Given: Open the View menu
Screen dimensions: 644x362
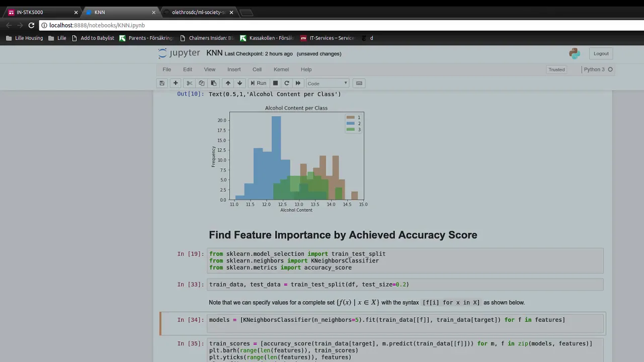Looking at the screenshot, I should [x=210, y=69].
